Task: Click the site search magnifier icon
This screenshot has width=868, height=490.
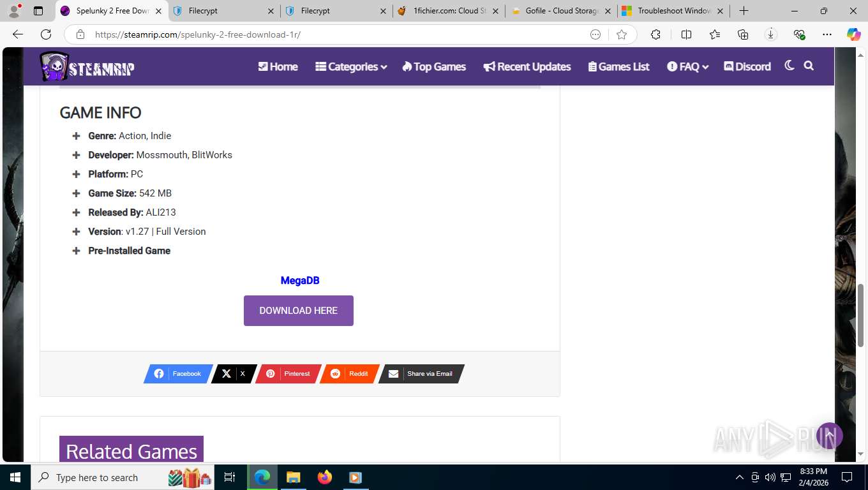Action: [x=809, y=66]
